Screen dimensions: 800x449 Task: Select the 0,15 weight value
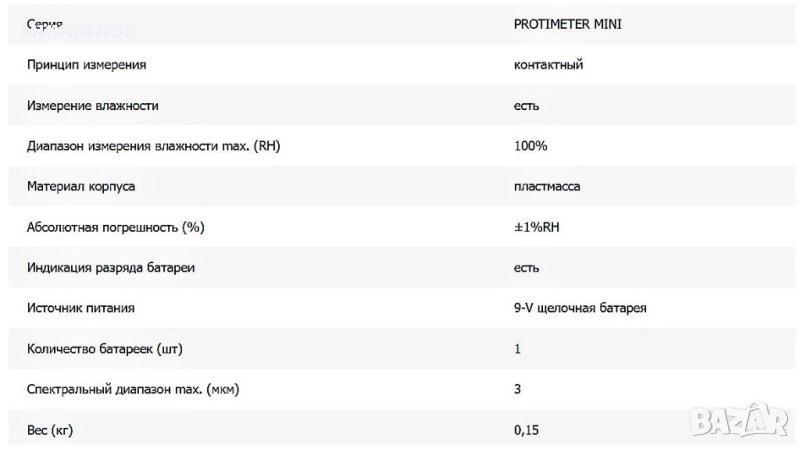(526, 430)
